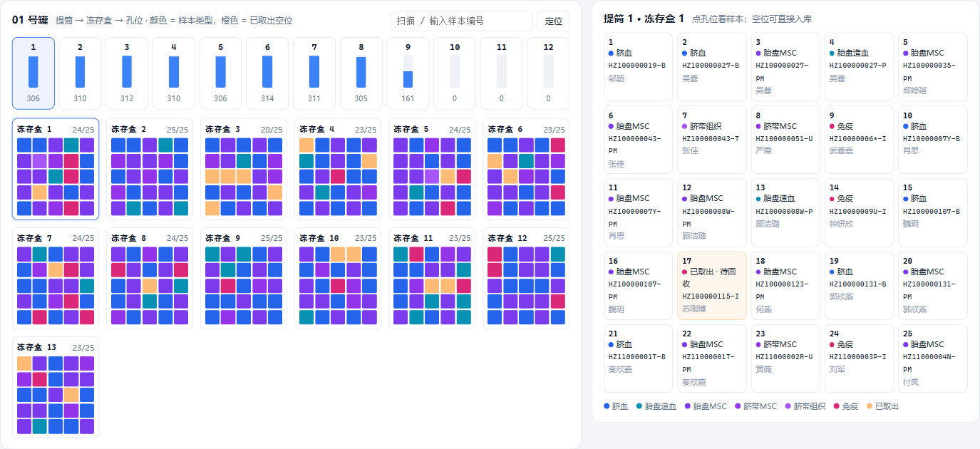Select canister rack 9 with half-filled bar

pyautogui.click(x=408, y=73)
